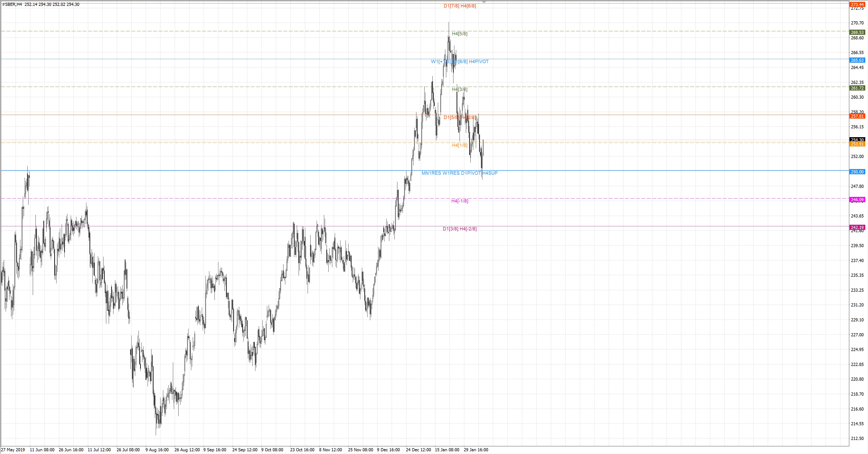
Task: Click the 265.63 blue price tag
Action: pyautogui.click(x=857, y=60)
